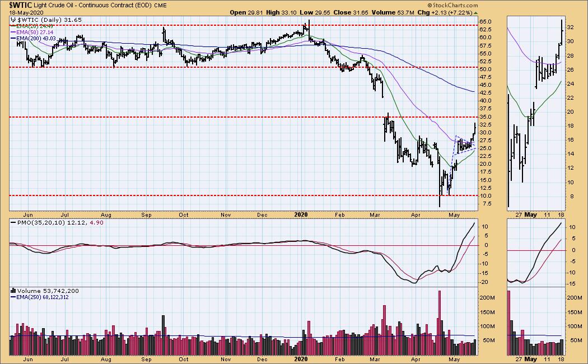
Task: Click the tallest volume bar in late April
Action: (439, 323)
